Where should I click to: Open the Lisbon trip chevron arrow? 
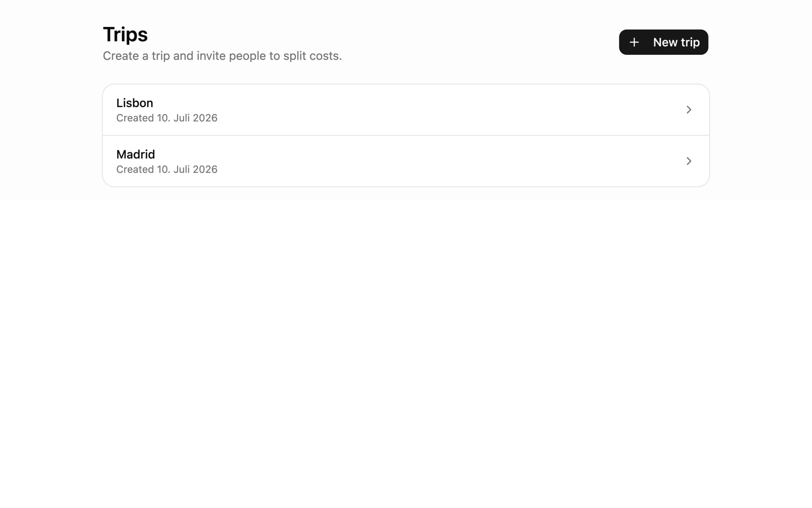[689, 110]
